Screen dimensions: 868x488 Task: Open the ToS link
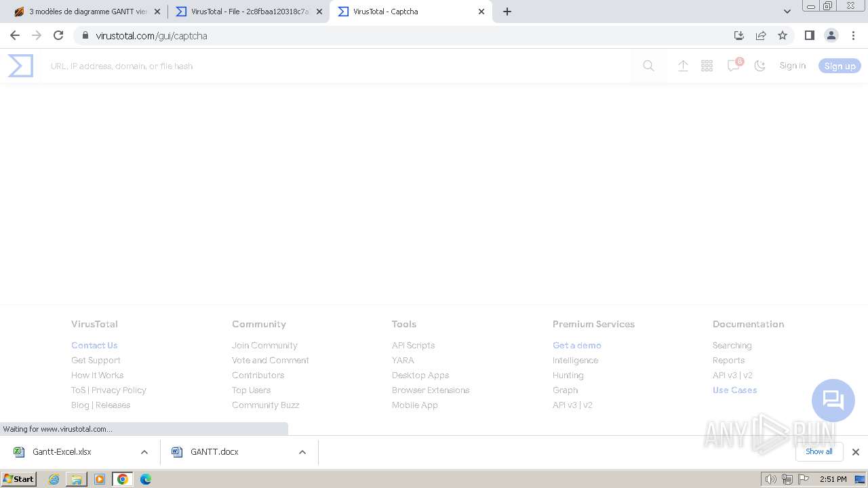coord(79,390)
